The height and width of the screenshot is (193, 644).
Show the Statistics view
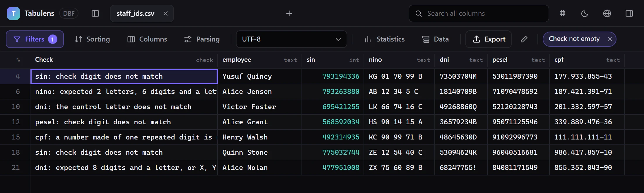coord(384,39)
